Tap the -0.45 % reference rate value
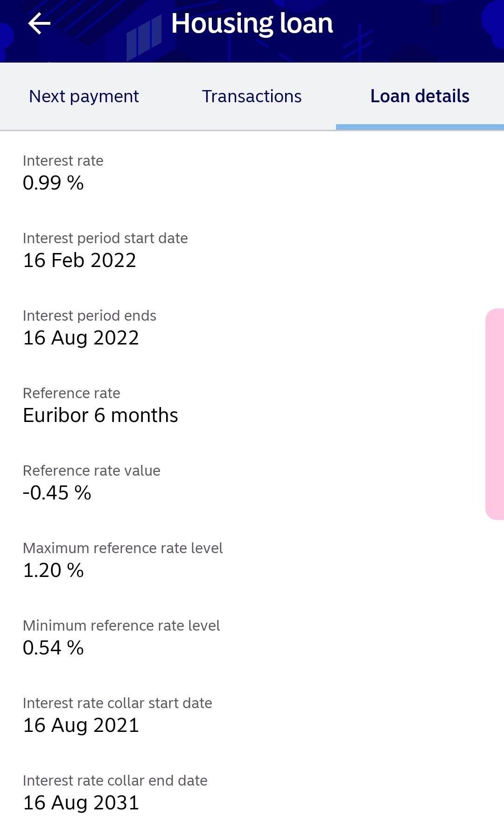The height and width of the screenshot is (836, 504). click(x=57, y=493)
